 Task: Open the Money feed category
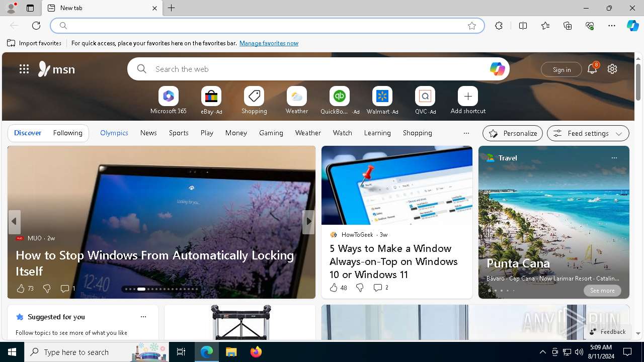[236, 133]
